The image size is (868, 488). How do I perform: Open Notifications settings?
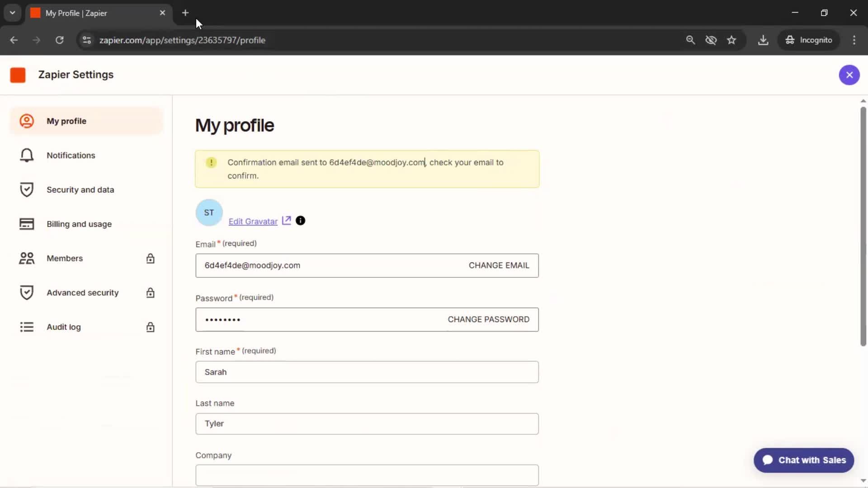86,155
